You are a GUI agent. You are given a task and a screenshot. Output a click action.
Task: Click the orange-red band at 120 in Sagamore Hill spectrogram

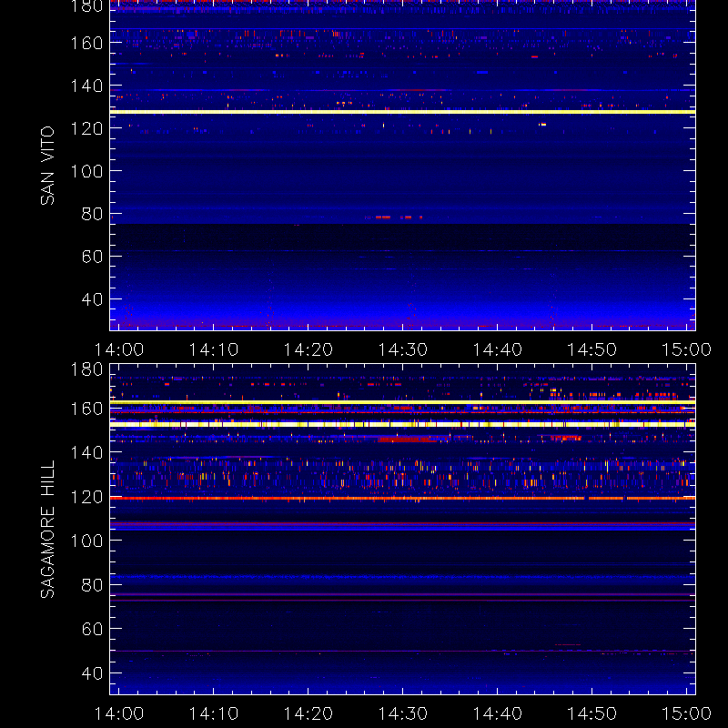[x=402, y=498]
